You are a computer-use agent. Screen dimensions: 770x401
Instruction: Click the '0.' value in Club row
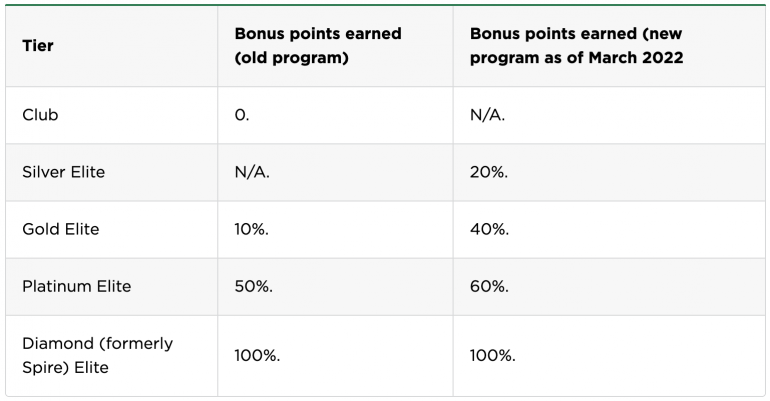coord(241,115)
